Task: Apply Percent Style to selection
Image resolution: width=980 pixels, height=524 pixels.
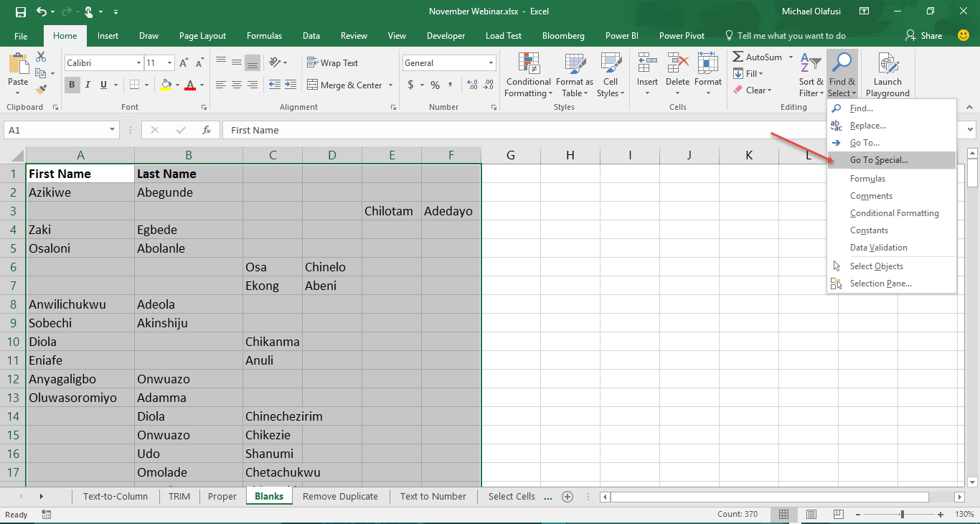Action: (x=433, y=84)
